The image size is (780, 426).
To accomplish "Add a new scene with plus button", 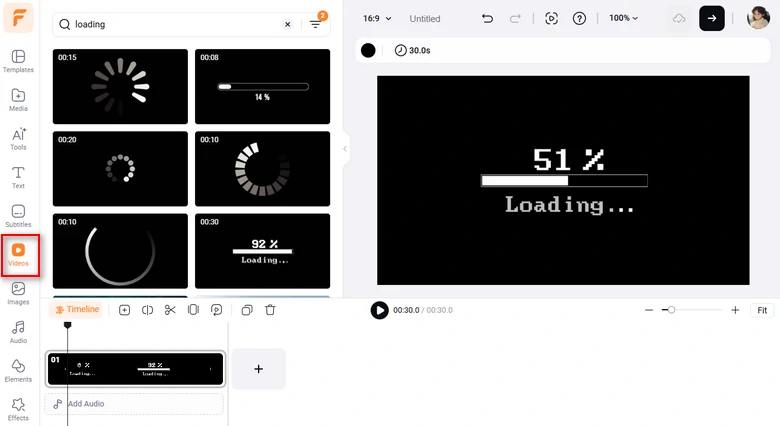I will pyautogui.click(x=259, y=369).
